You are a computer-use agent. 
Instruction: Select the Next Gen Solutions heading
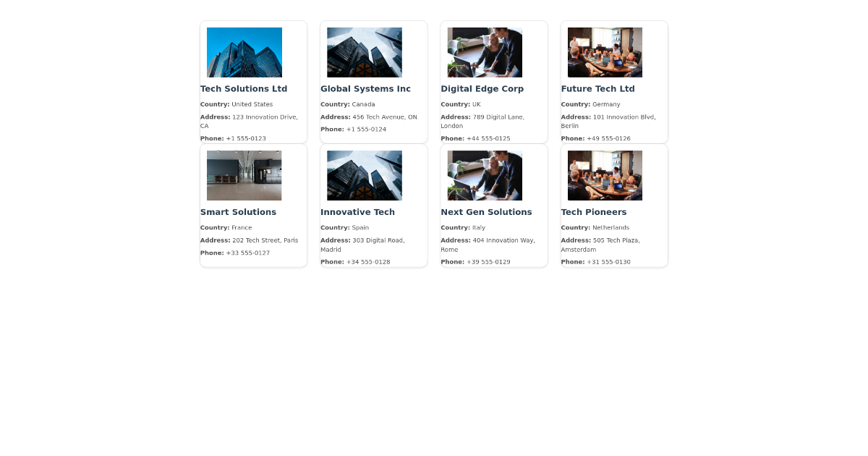(486, 212)
